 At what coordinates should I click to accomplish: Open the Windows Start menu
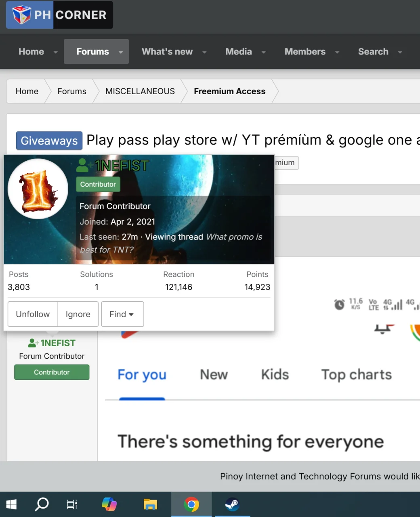[x=11, y=504]
